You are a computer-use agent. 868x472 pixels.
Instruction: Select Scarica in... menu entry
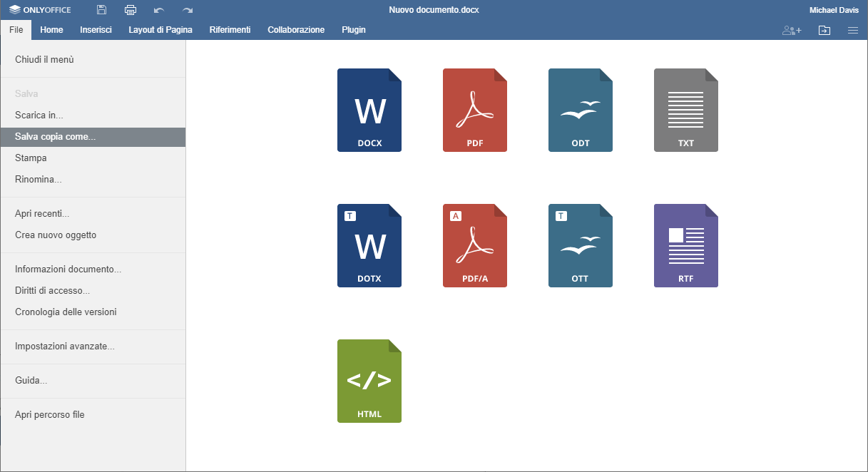click(x=39, y=116)
